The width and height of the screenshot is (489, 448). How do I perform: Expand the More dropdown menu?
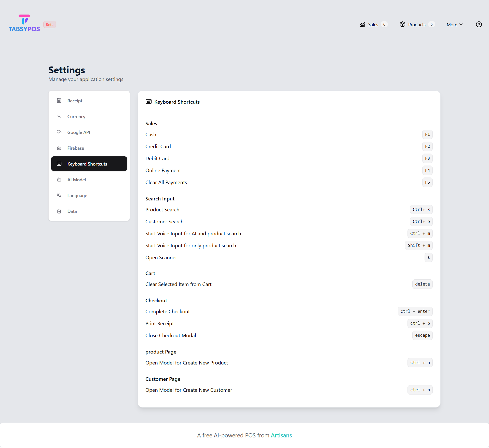click(455, 24)
